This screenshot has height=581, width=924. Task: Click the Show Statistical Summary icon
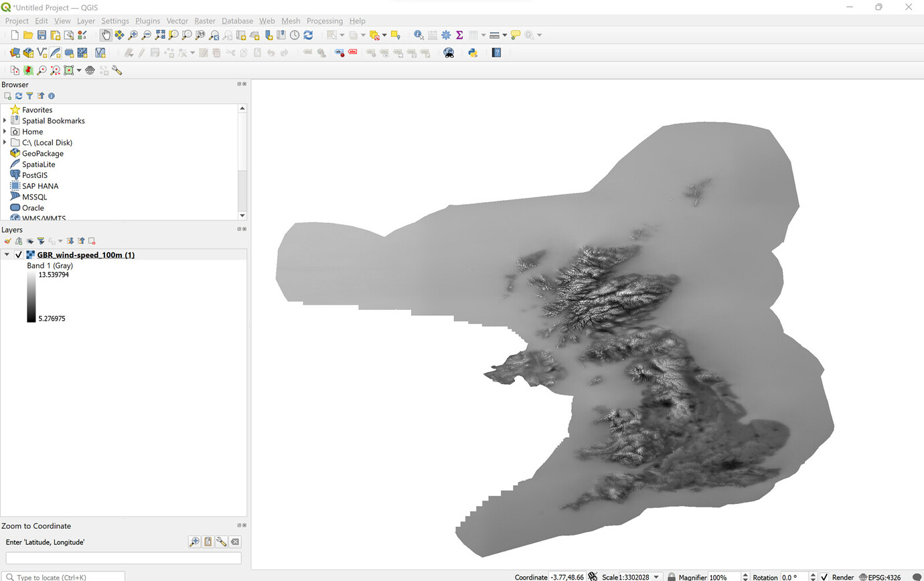point(458,35)
